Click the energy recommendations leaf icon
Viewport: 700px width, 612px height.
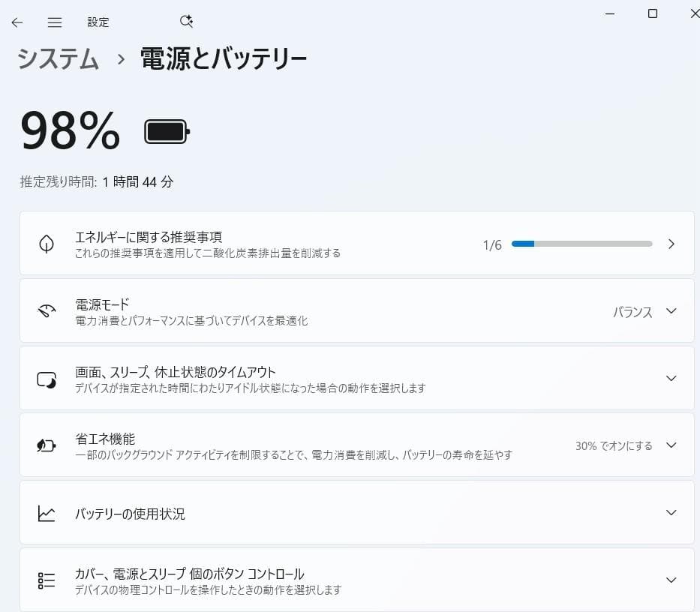click(47, 243)
